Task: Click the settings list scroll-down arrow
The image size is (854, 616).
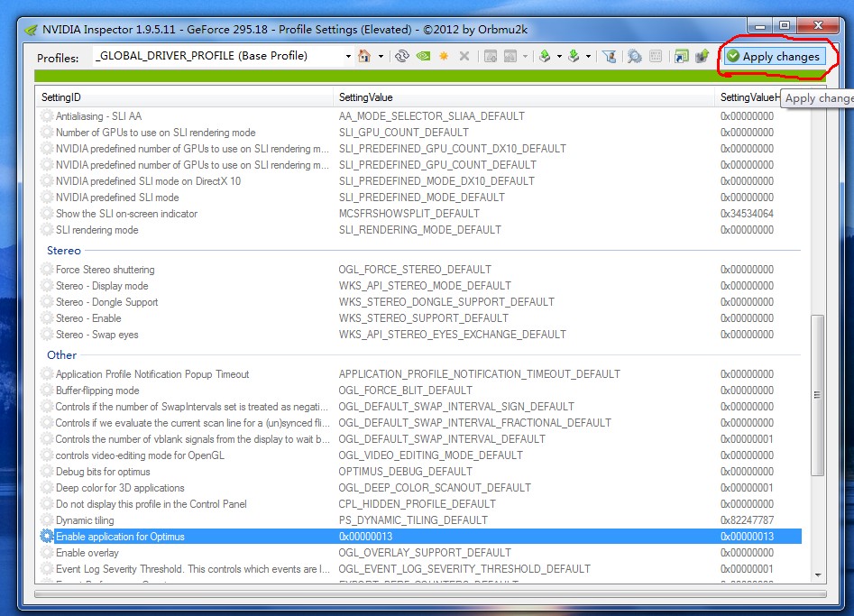Action: click(x=818, y=575)
